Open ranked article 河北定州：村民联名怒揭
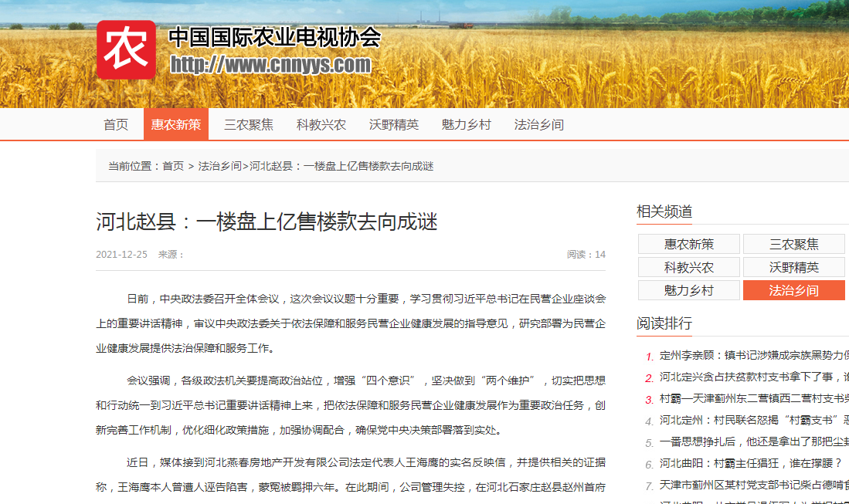 754,420
